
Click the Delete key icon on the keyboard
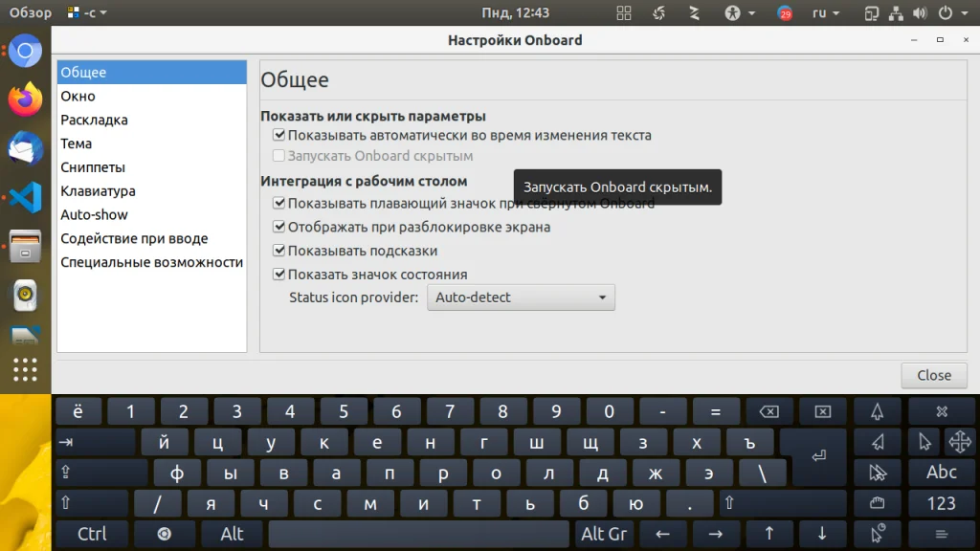[x=822, y=411]
